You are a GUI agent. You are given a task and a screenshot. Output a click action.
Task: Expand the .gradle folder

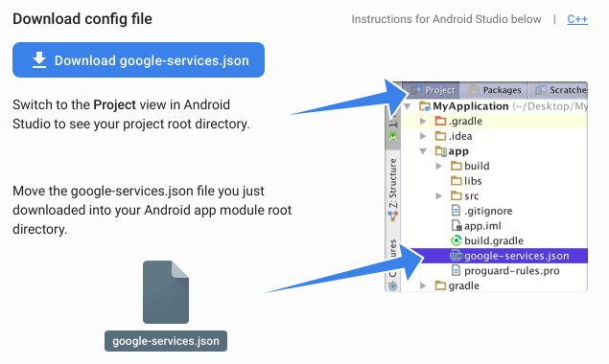coord(423,122)
